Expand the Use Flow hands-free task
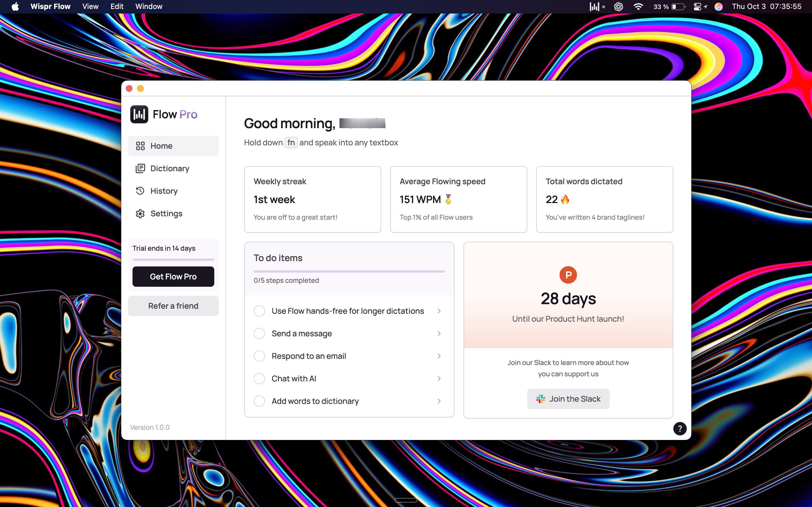812x507 pixels. [x=439, y=310]
